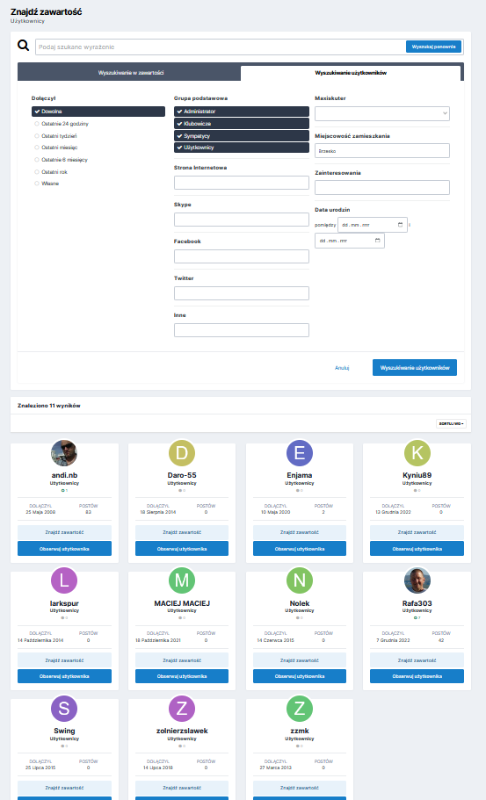Click Kyniu89 green K avatar

pos(417,453)
